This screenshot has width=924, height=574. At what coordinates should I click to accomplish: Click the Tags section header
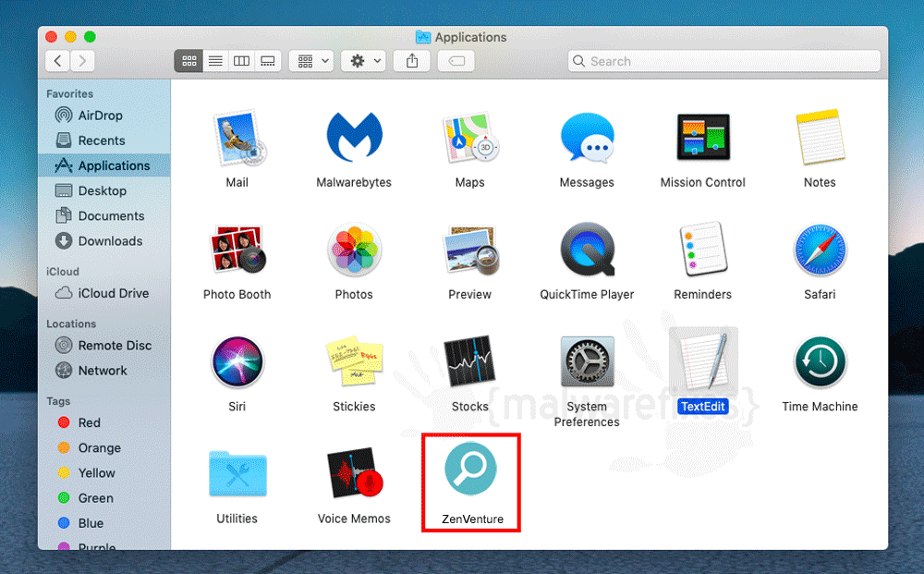tap(58, 401)
